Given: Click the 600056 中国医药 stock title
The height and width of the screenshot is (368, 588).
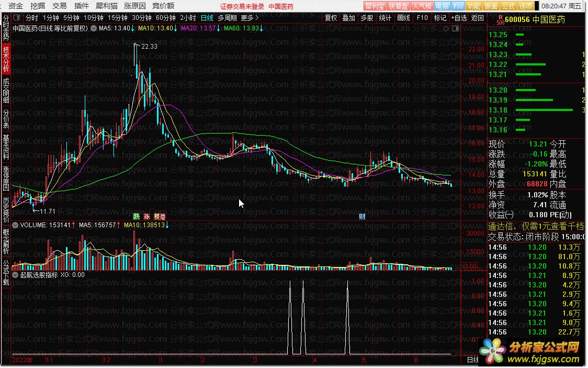Looking at the screenshot, I should point(535,19).
